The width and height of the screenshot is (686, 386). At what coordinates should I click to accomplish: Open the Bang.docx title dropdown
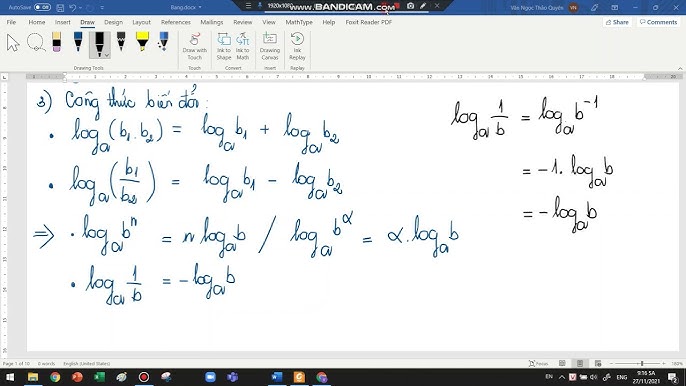pyautogui.click(x=186, y=7)
